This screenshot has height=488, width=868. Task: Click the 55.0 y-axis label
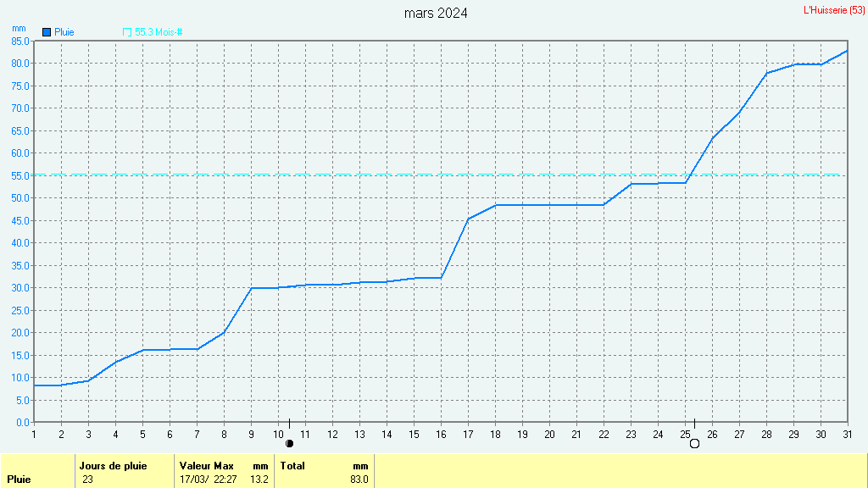20,175
